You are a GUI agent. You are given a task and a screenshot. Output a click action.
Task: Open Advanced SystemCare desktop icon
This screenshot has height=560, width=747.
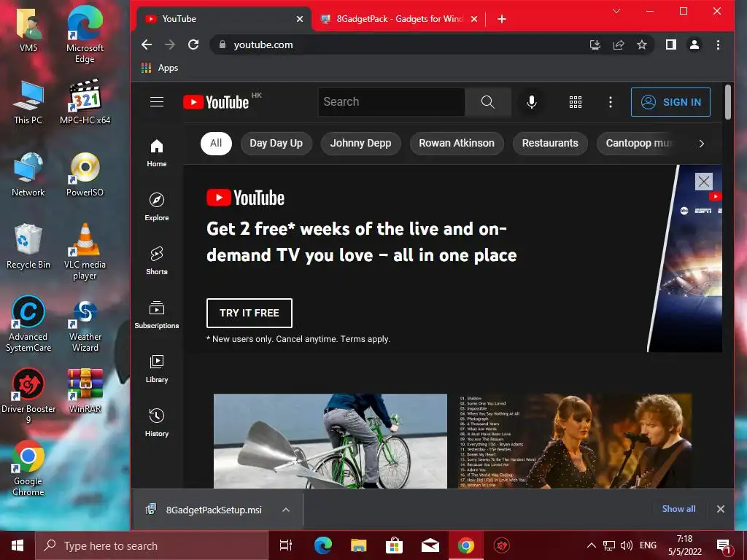tap(28, 324)
